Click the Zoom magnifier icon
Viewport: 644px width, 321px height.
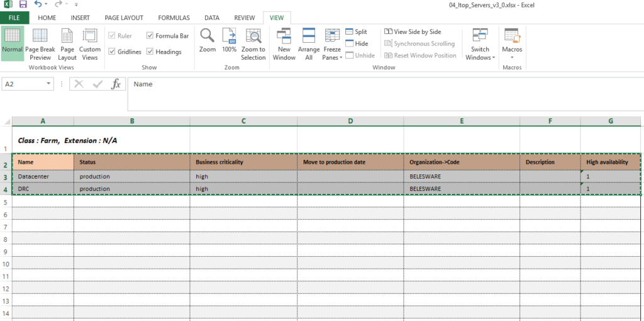208,40
